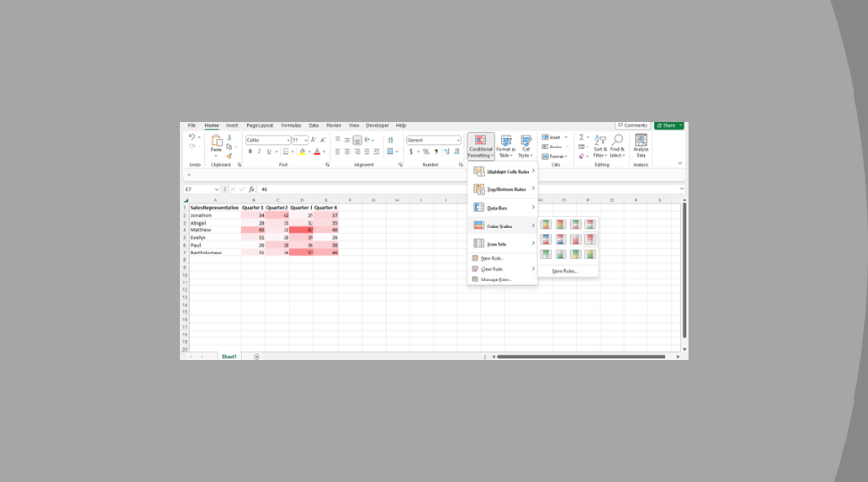Switch to the Page Layout tab
The height and width of the screenshot is (482, 868).
coord(259,125)
